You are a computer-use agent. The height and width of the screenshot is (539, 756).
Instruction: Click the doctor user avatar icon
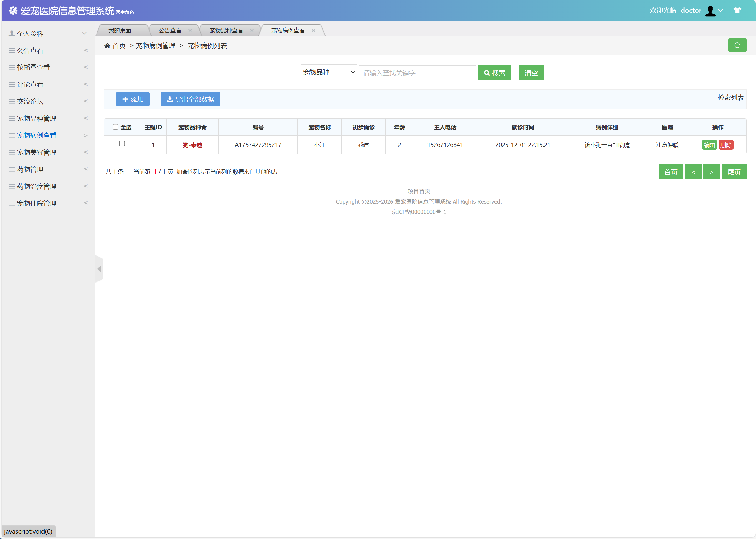[710, 11]
